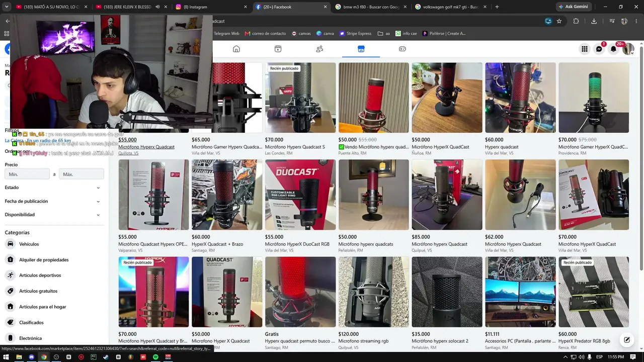The width and height of the screenshot is (644, 362).
Task: Close the Instagram browser tab
Action: [245, 7]
